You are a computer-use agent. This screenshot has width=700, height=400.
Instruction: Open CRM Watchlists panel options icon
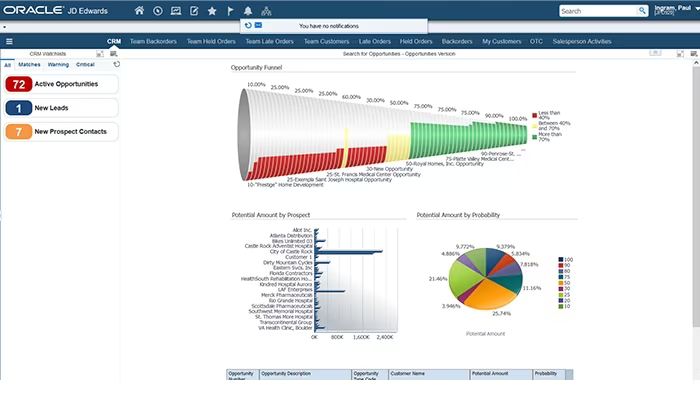pyautogui.click(x=113, y=54)
